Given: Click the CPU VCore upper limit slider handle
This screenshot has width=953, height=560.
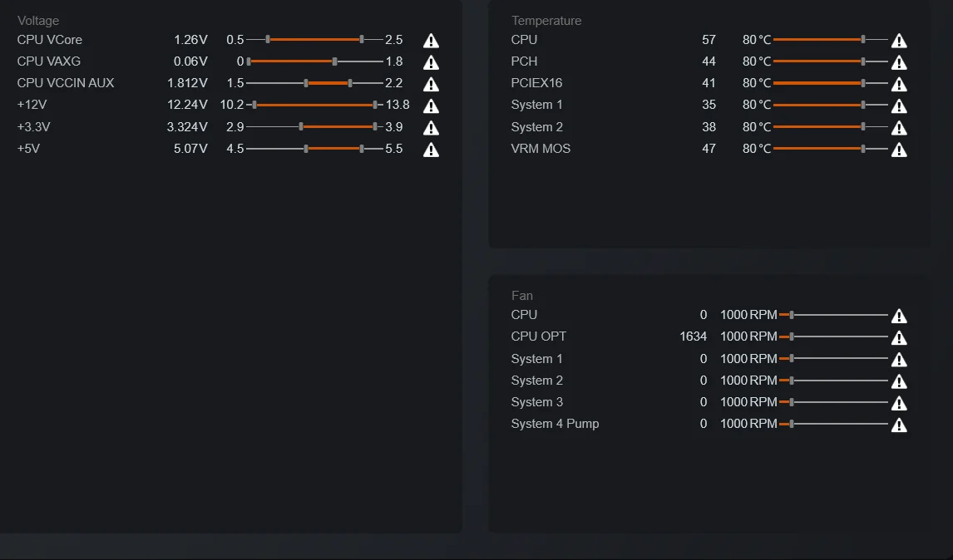Looking at the screenshot, I should point(362,39).
